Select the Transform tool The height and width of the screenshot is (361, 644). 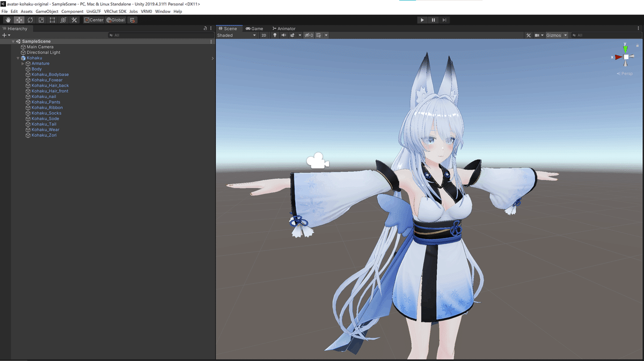pyautogui.click(x=63, y=20)
